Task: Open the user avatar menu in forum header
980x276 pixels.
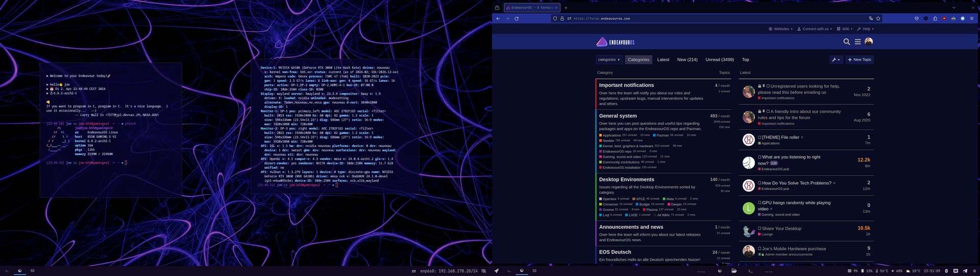Action: pos(869,41)
